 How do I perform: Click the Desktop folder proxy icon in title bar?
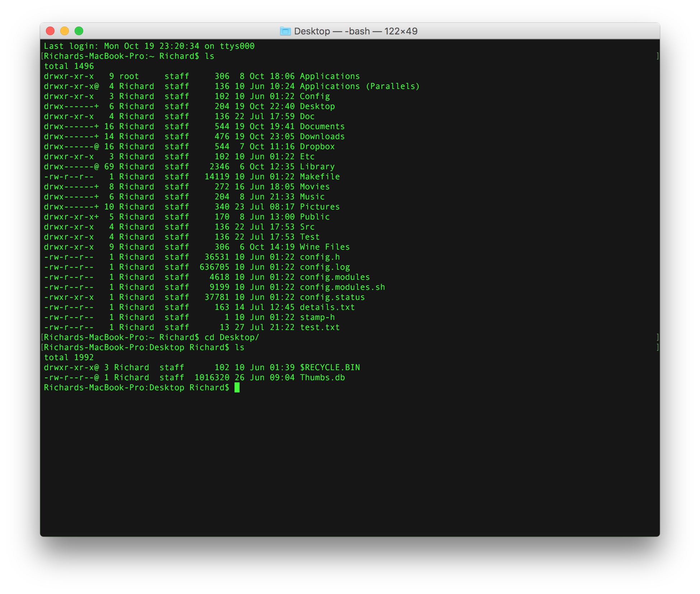[285, 31]
